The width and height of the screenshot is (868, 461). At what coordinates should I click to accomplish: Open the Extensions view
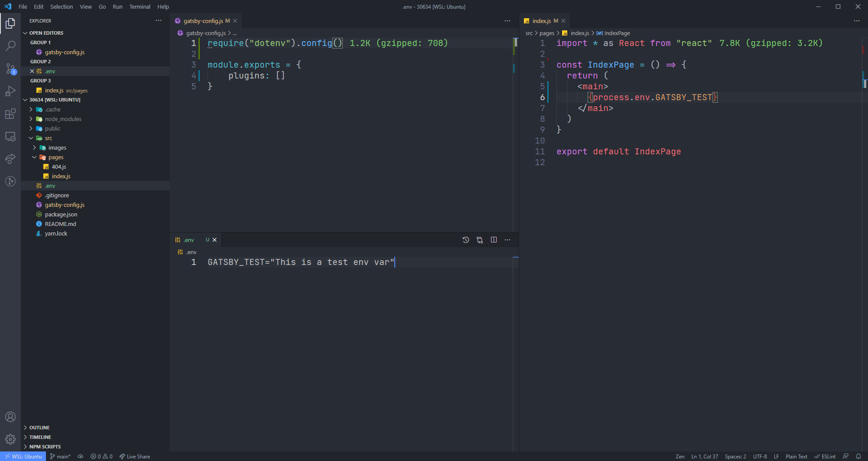[x=10, y=114]
